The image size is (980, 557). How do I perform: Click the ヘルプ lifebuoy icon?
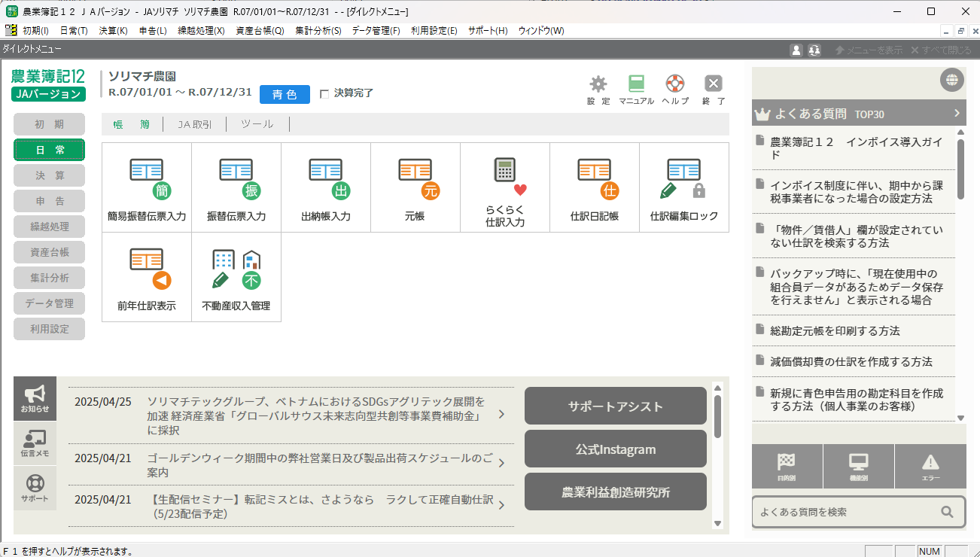point(675,89)
